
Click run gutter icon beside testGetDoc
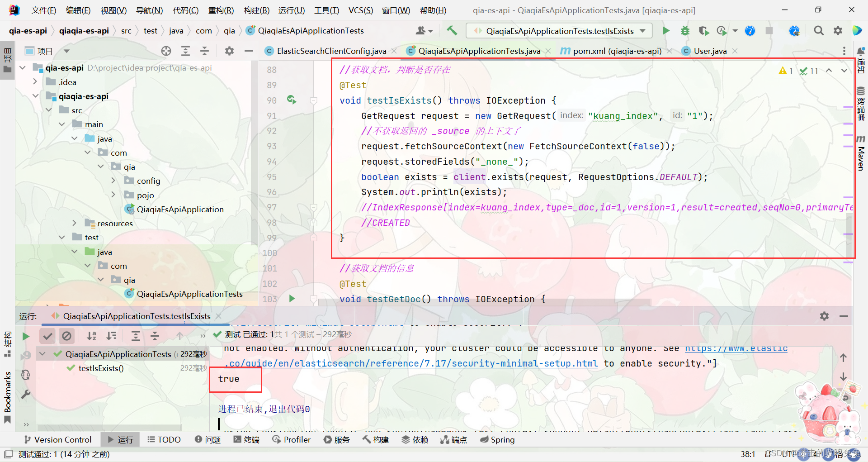pos(292,299)
